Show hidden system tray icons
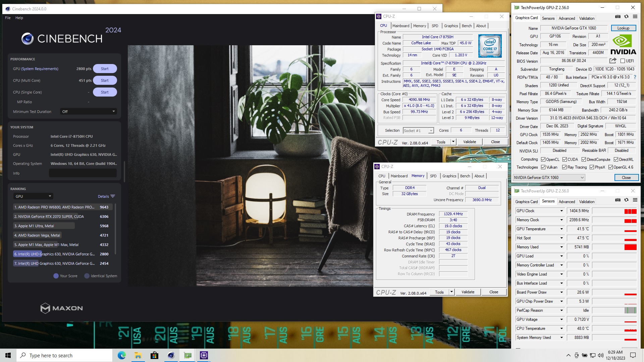Viewport: 644px width, 362px height. [x=568, y=355]
